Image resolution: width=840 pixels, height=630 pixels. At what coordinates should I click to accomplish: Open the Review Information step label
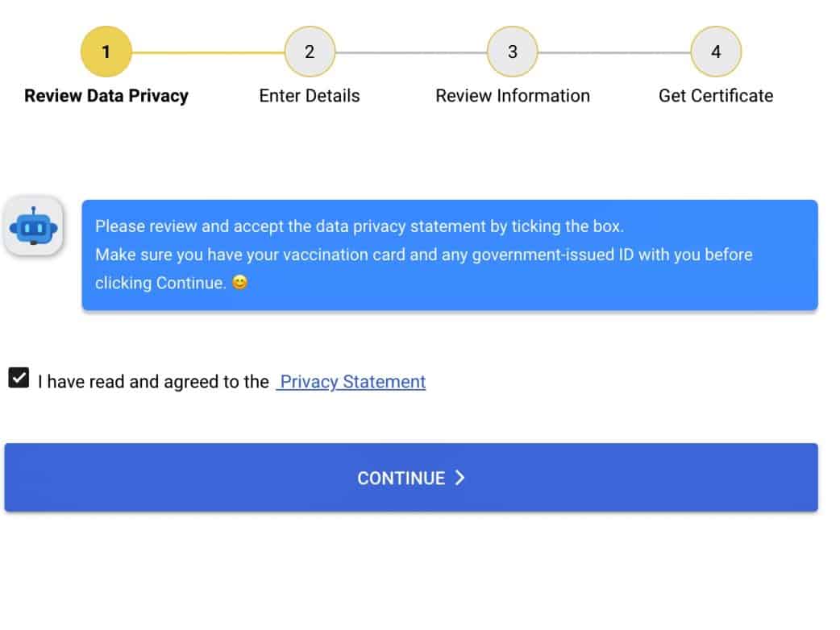pos(513,96)
